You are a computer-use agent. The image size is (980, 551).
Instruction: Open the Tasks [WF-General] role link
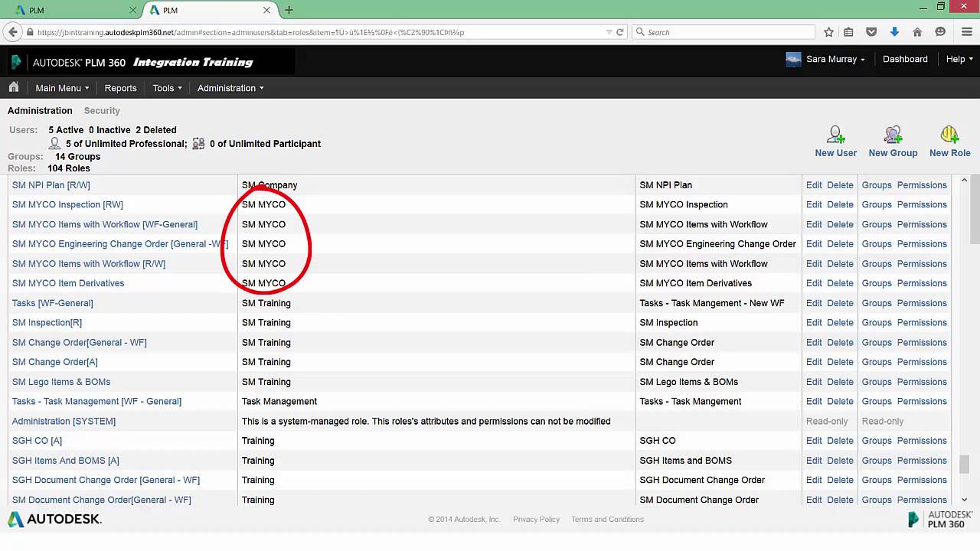point(53,303)
